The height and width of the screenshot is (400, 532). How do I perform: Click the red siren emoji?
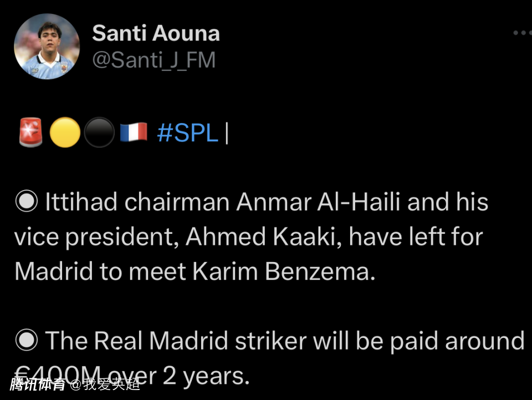pos(30,133)
